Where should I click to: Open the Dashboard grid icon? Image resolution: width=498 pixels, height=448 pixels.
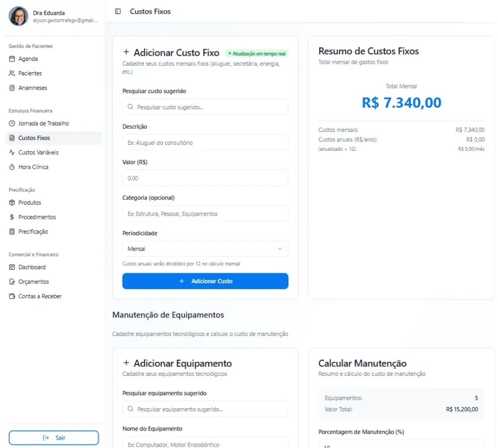pos(12,267)
